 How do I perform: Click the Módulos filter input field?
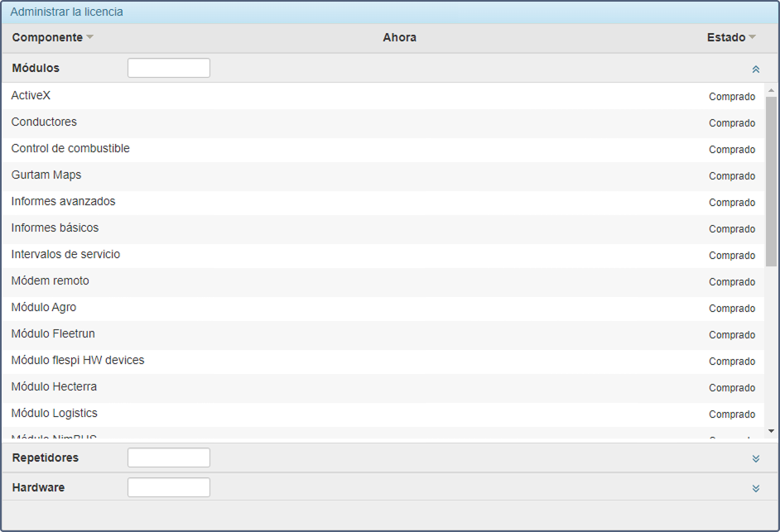pos(169,68)
